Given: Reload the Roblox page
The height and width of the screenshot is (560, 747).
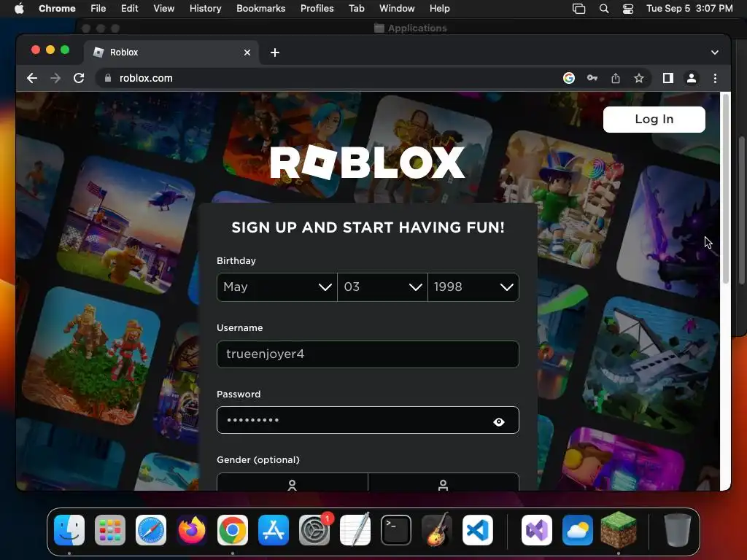Looking at the screenshot, I should click(79, 78).
